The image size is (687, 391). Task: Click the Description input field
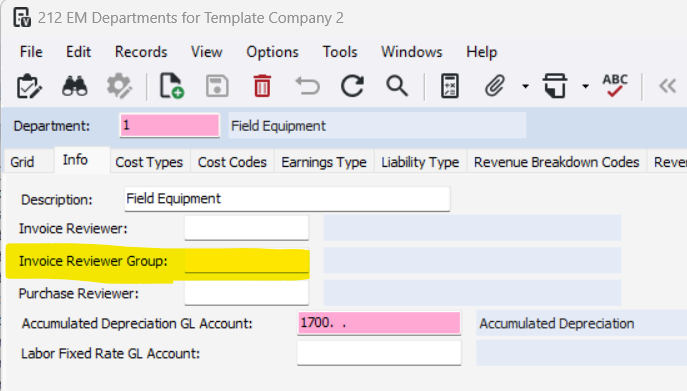point(287,199)
